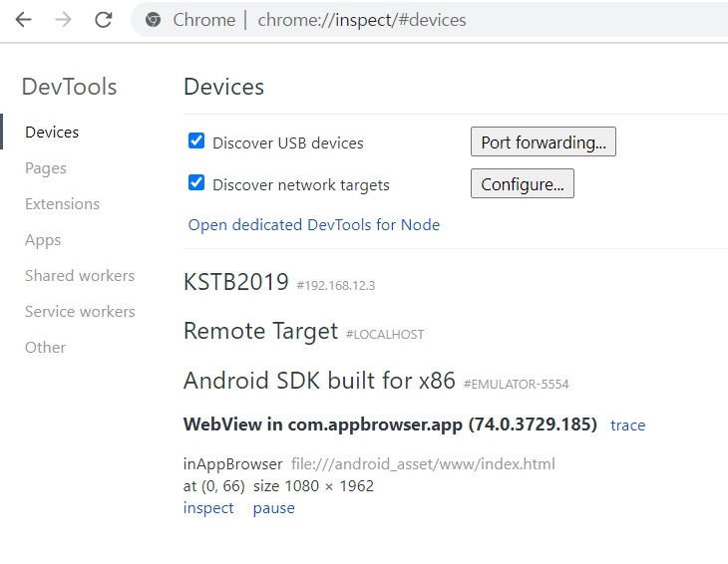
Task: Click the Configure button
Action: click(x=523, y=183)
